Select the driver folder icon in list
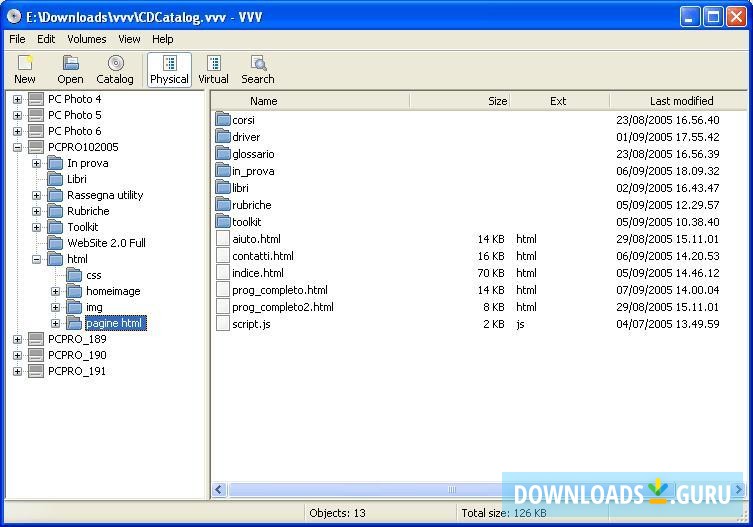Image resolution: width=753 pixels, height=527 pixels. pyautogui.click(x=223, y=136)
